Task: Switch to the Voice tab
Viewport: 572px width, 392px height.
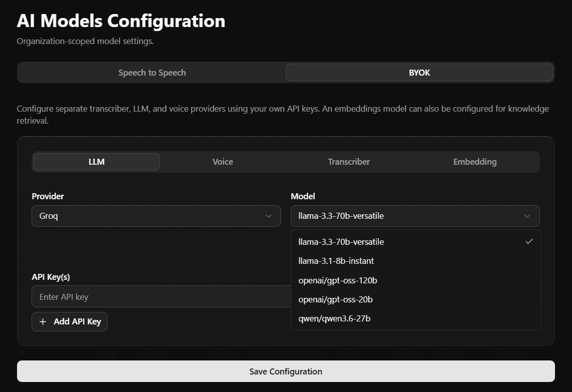Action: click(x=223, y=162)
